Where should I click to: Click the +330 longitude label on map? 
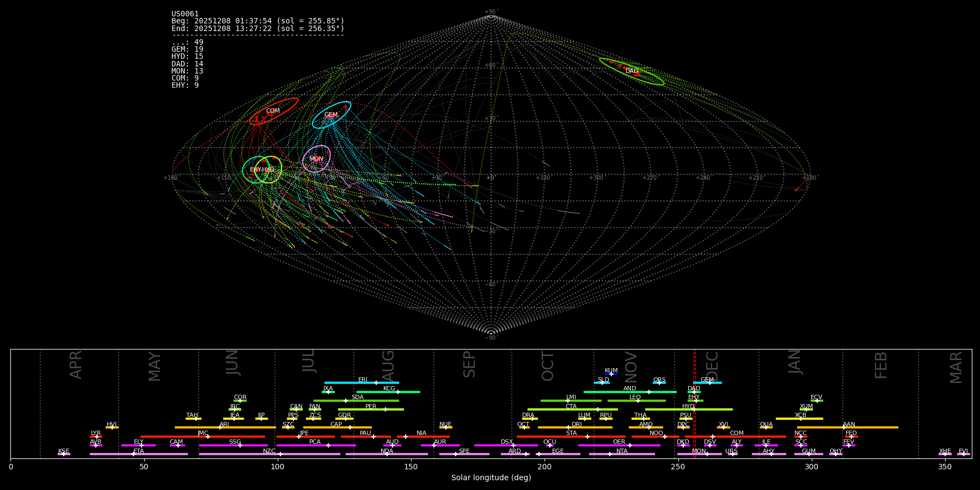point(543,178)
